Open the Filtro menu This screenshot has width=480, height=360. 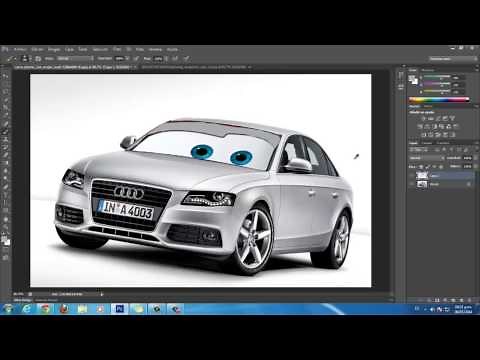pos(117,49)
